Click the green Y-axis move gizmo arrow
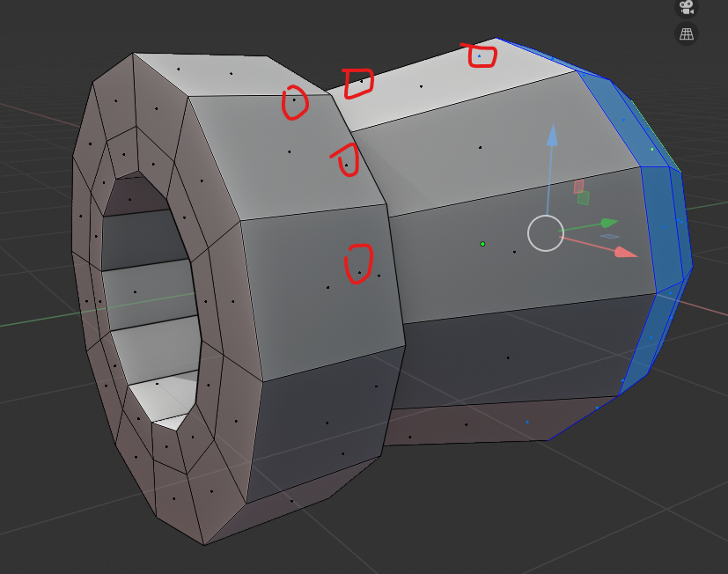Viewport: 728px width, 574px height. click(x=609, y=223)
